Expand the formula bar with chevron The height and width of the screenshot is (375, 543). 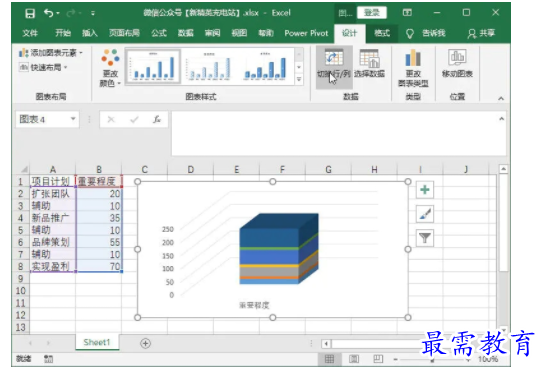pos(501,119)
